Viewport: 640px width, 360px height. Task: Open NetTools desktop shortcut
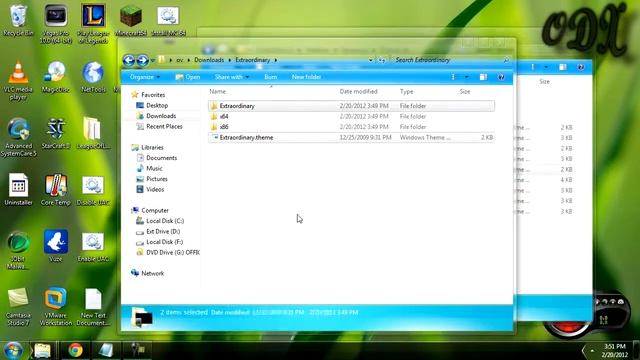93,77
